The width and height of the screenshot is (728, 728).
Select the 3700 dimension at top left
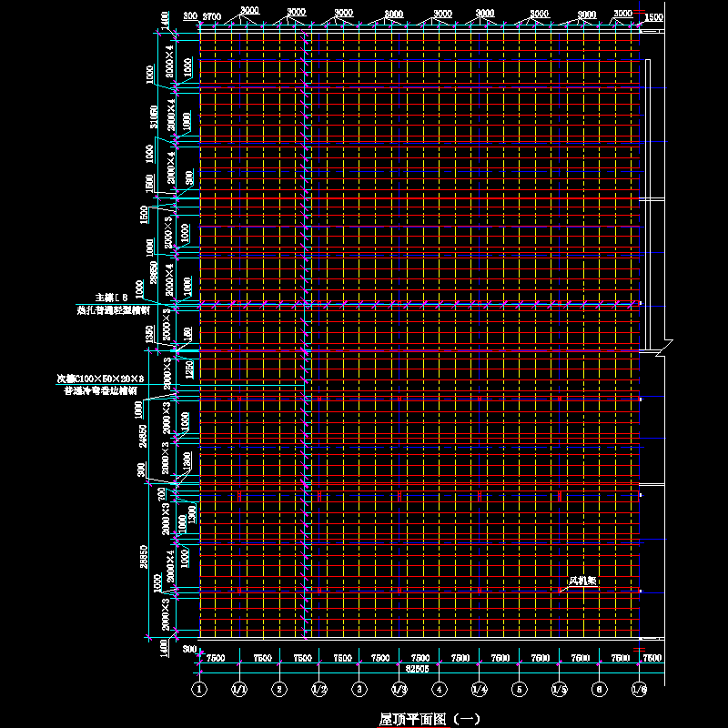pyautogui.click(x=212, y=17)
